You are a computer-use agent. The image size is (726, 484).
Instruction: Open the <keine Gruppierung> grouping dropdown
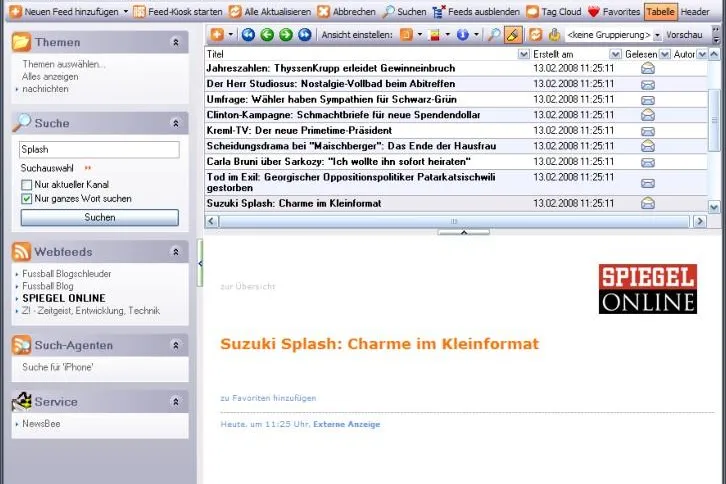(x=657, y=35)
